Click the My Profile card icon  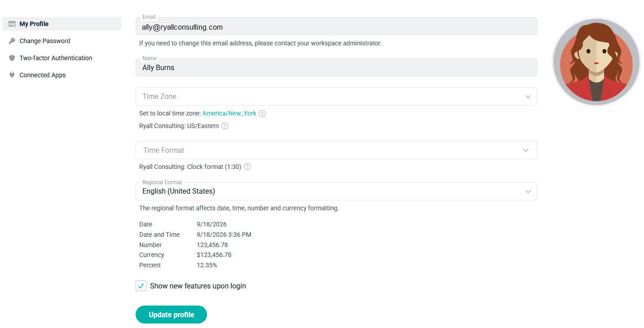coord(12,24)
